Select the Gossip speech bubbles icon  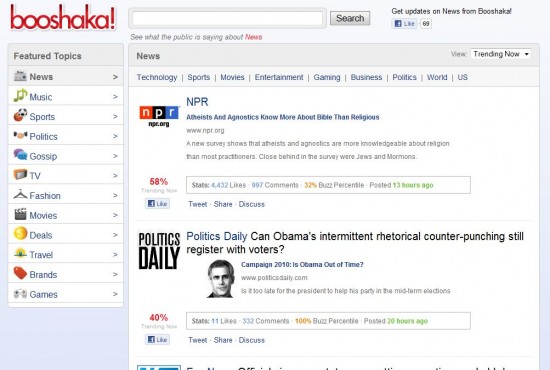click(x=20, y=154)
